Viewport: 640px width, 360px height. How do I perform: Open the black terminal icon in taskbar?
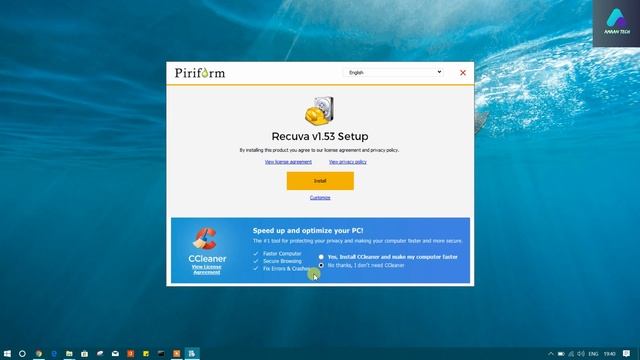point(161,353)
